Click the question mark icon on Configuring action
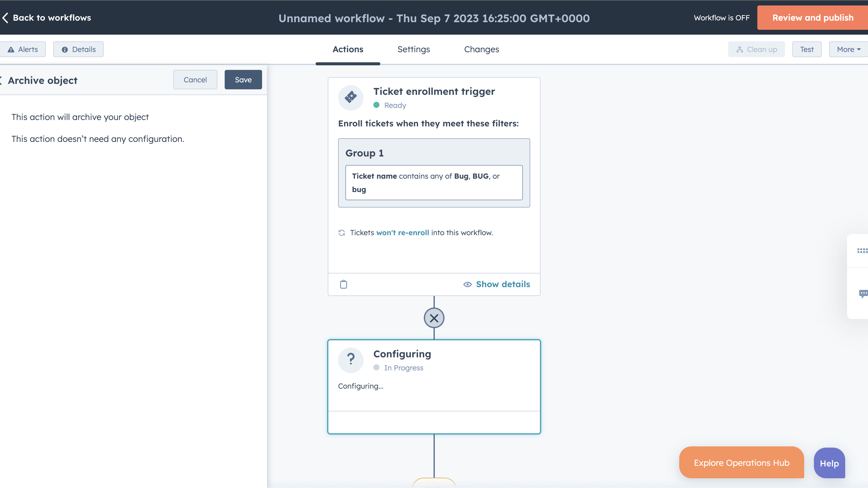The height and width of the screenshot is (488, 868). tap(351, 360)
